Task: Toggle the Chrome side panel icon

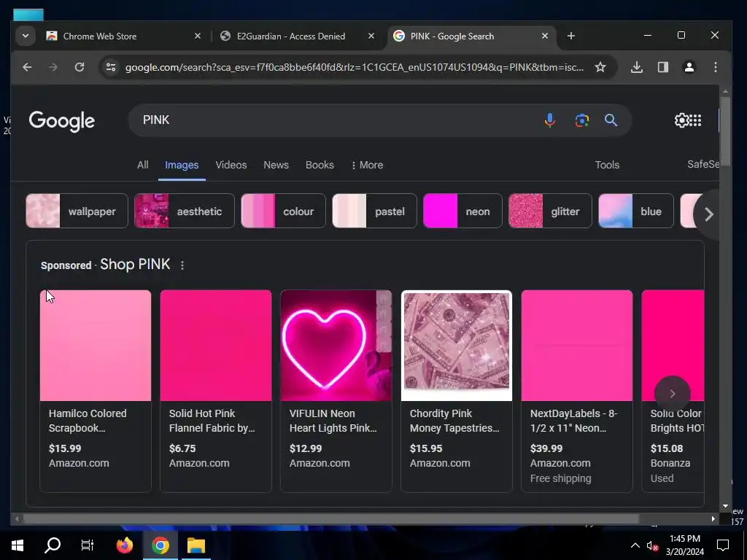Action: coord(663,67)
